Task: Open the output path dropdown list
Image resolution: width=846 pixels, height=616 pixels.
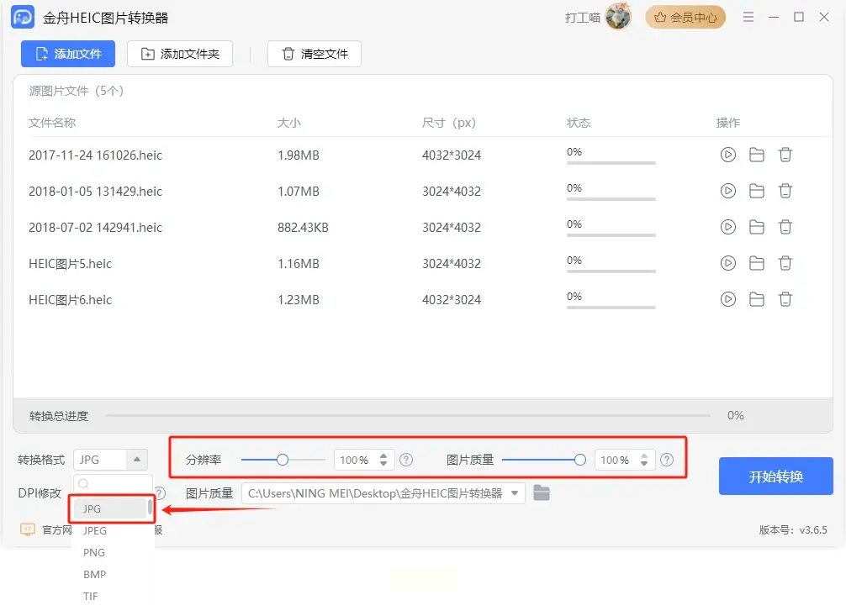Action: pyautogui.click(x=515, y=493)
